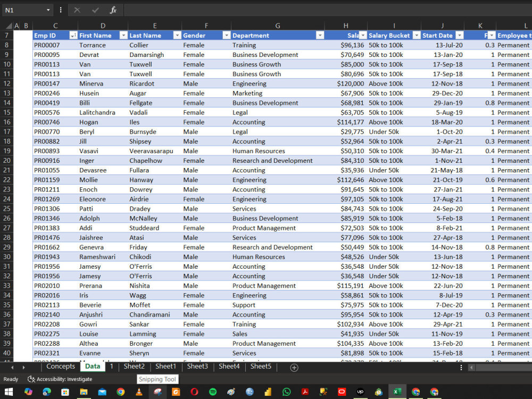Image resolution: width=532 pixels, height=399 pixels.
Task: Switch to the Sheet3 tab
Action: click(197, 367)
